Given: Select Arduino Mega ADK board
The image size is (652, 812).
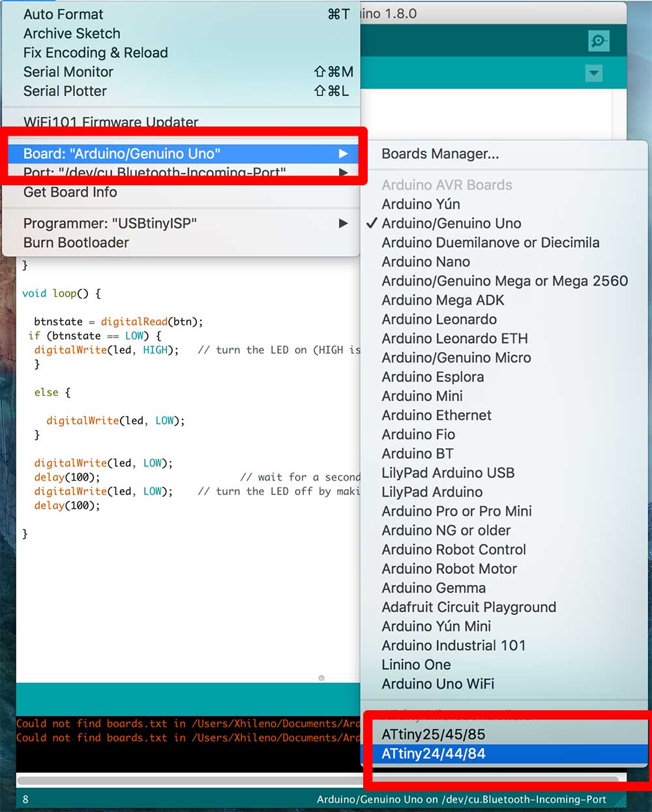Looking at the screenshot, I should coord(504,300).
